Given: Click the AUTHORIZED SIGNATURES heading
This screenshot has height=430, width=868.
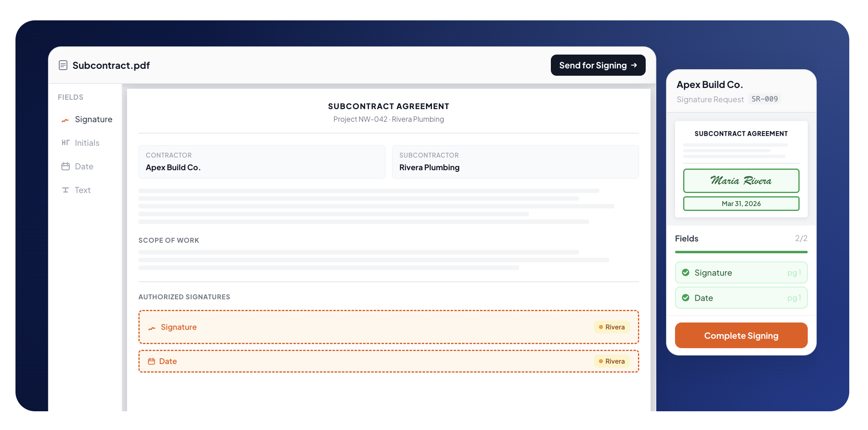Looking at the screenshot, I should (x=184, y=297).
